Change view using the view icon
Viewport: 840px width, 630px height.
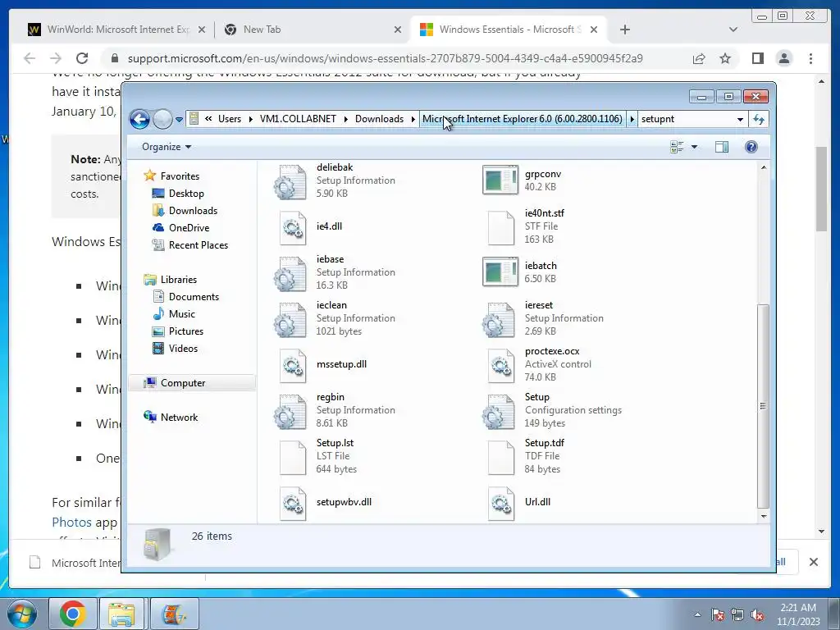tap(677, 147)
